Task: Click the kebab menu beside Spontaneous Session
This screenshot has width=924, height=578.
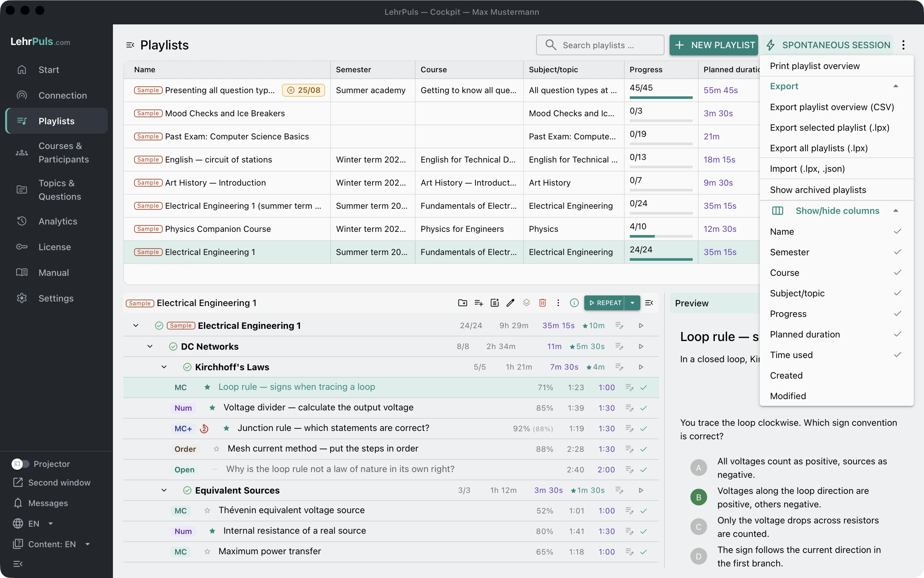Action: [903, 45]
